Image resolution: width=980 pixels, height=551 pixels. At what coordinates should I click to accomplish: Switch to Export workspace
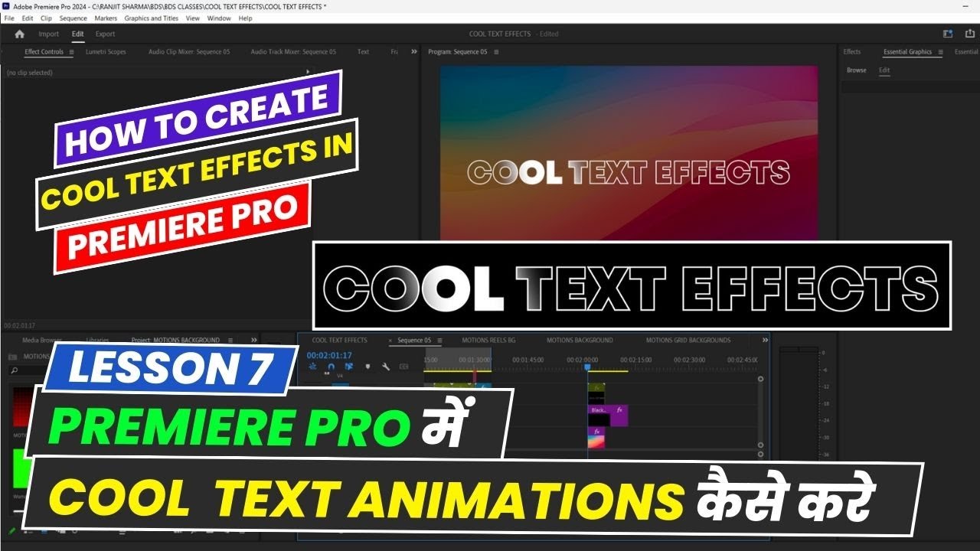click(x=105, y=34)
